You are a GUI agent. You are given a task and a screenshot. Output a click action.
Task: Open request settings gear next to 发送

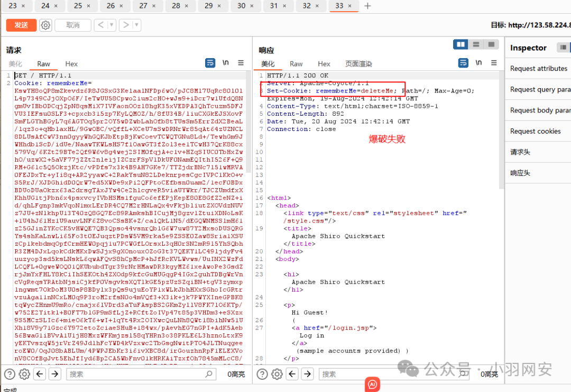(x=45, y=25)
